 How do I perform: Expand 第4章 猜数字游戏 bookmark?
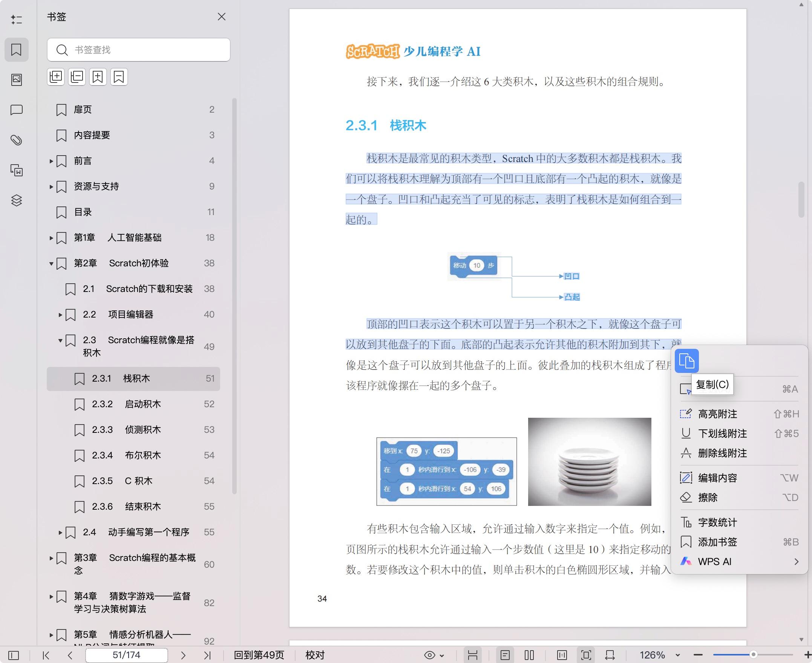(x=51, y=597)
